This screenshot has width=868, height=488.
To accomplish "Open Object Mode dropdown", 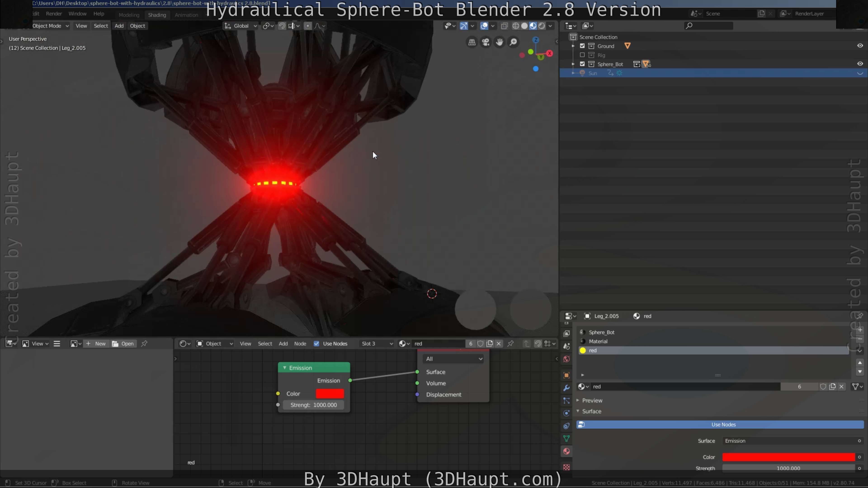I will pyautogui.click(x=51, y=26).
